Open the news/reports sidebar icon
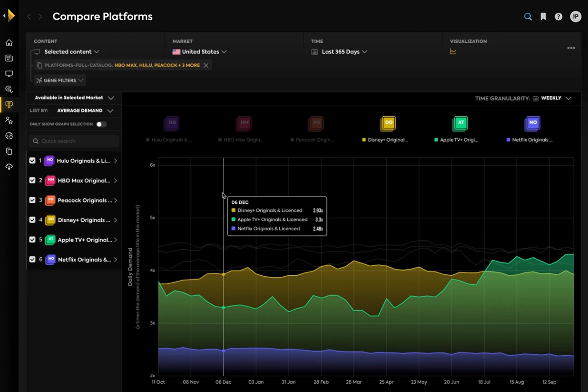588x392 pixels. point(9,58)
